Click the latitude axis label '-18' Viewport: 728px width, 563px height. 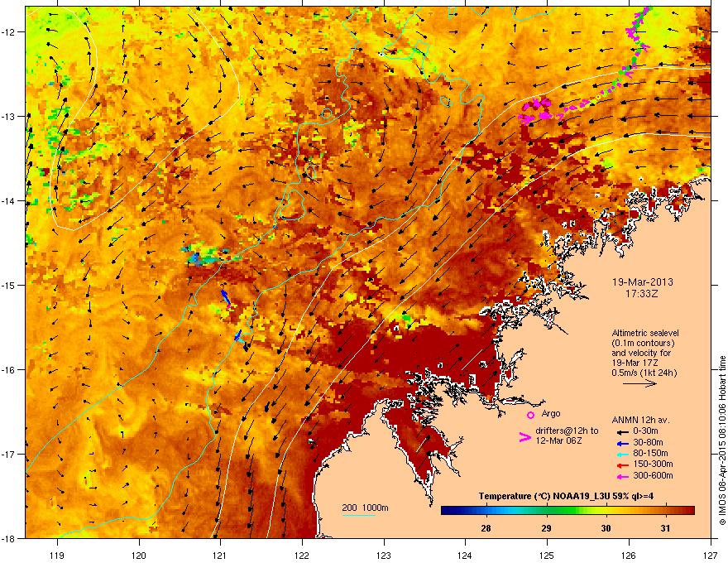pyautogui.click(x=9, y=538)
